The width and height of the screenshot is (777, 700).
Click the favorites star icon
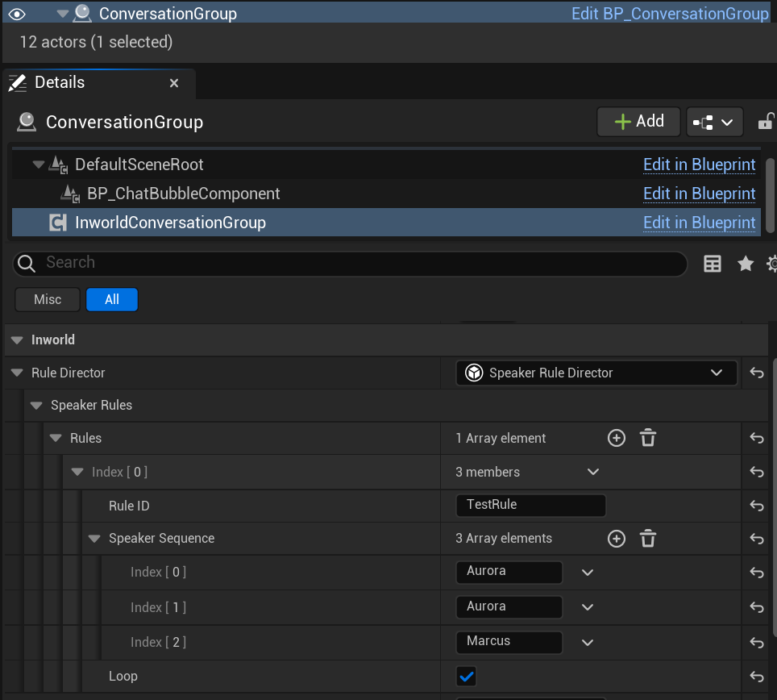745,263
